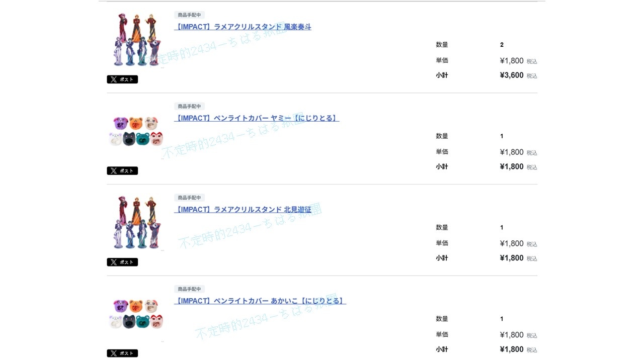Image resolution: width=644 pixels, height=362 pixels.
Task: Click the 北見遊征 acrylic stand thumbnail
Action: [136, 222]
